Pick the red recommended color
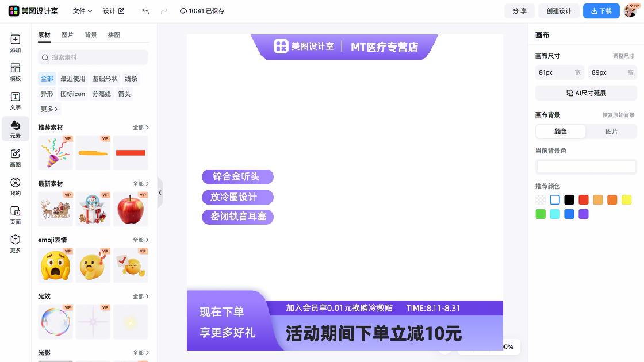 583,200
